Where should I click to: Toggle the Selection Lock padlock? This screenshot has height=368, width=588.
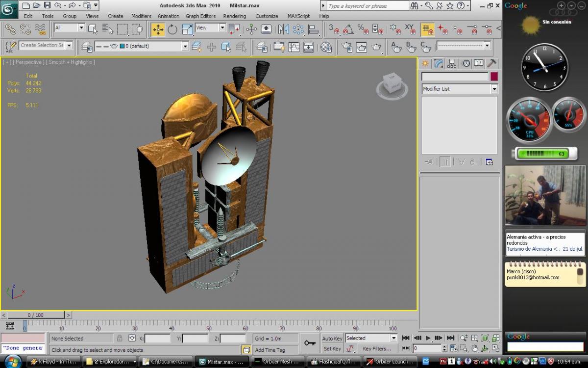coord(120,338)
